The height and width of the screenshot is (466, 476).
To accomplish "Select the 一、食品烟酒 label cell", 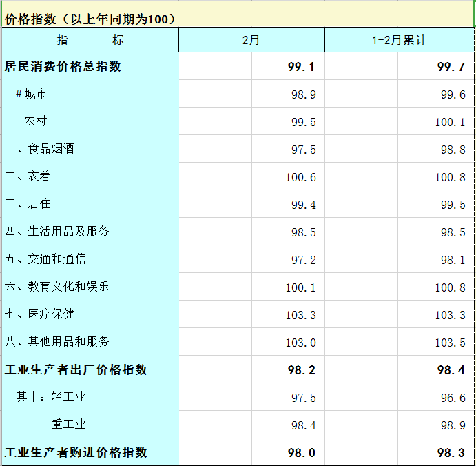I will coord(39,149).
